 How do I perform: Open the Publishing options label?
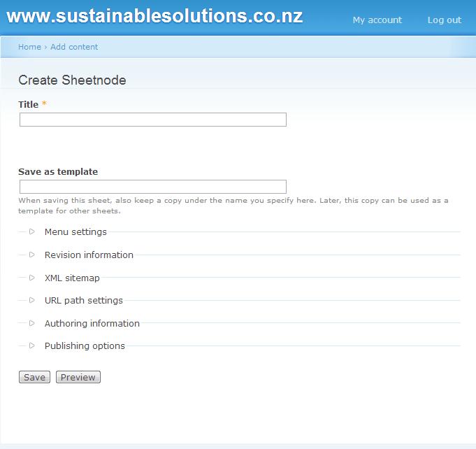[x=85, y=345]
